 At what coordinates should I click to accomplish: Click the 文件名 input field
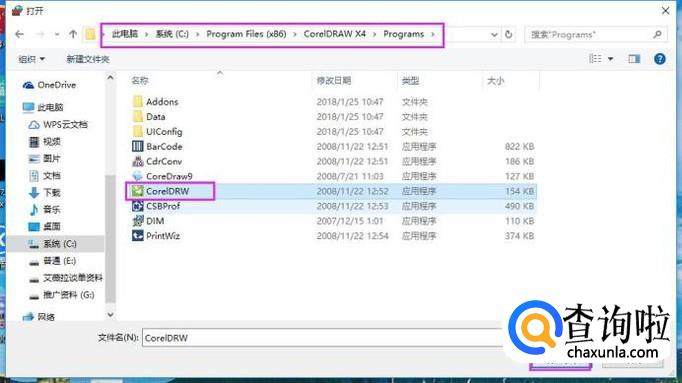pos(322,338)
